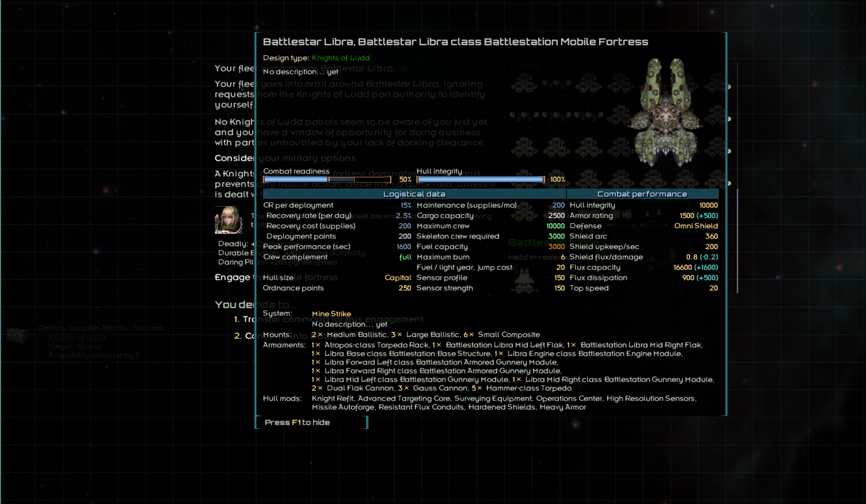Click the supplies crate icon beside Destroy Supplies
The image size is (866, 504).
(17, 335)
